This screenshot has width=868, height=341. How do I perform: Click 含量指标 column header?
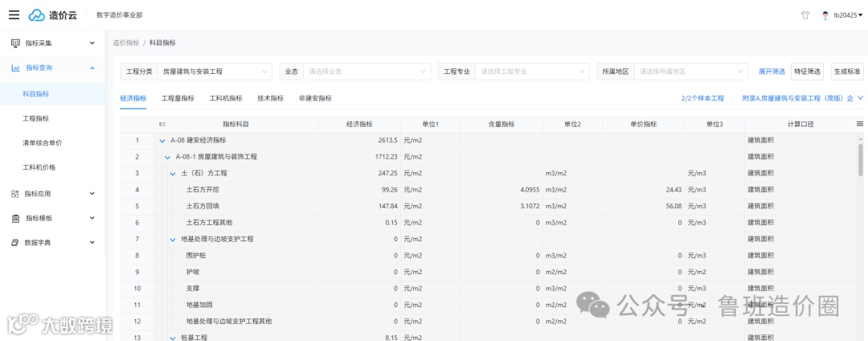point(501,125)
